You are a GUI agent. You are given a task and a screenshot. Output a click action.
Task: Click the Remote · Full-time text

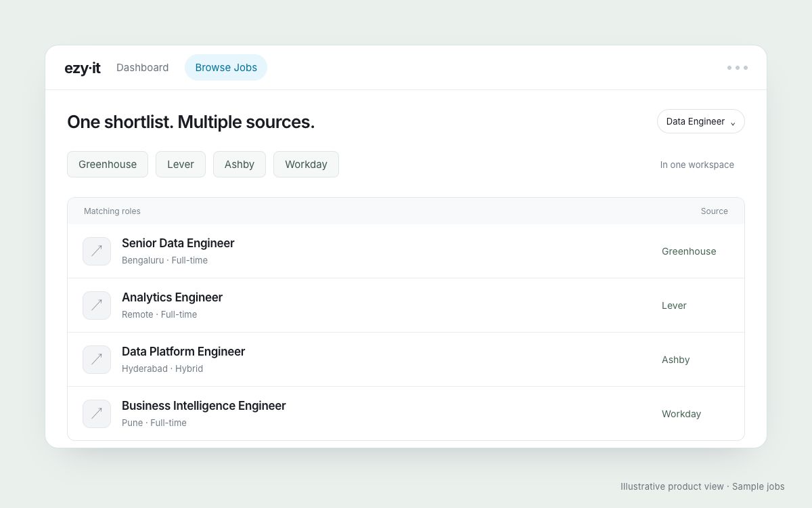click(159, 314)
